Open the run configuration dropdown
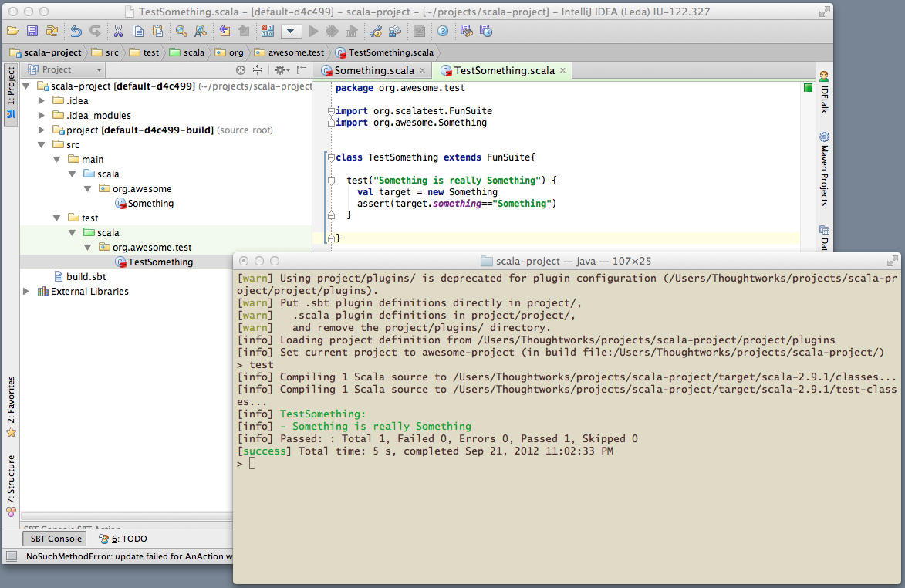 pyautogui.click(x=291, y=31)
